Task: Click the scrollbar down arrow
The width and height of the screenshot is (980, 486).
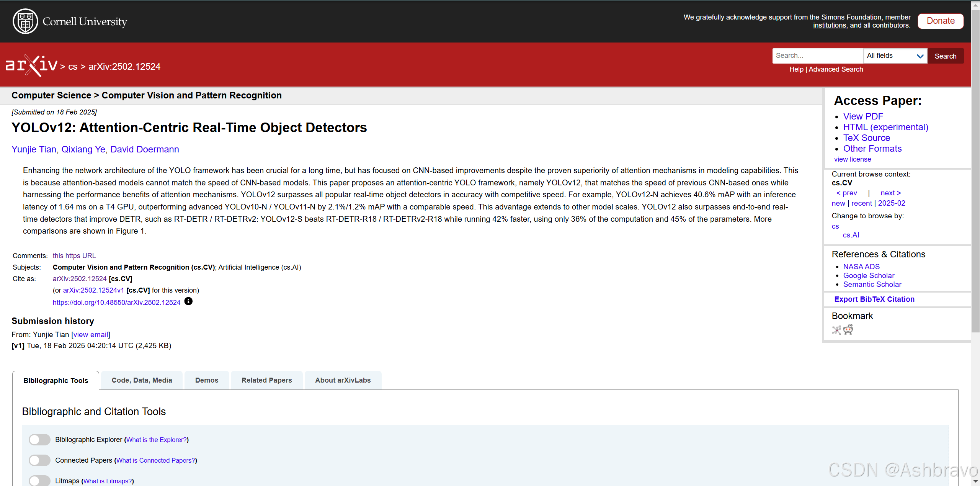Action: coord(975,481)
